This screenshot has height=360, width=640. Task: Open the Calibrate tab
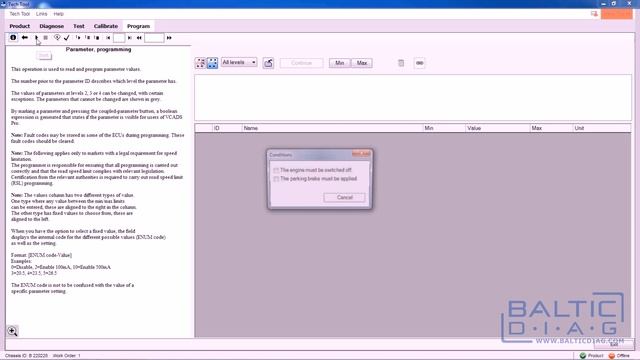coord(106,26)
